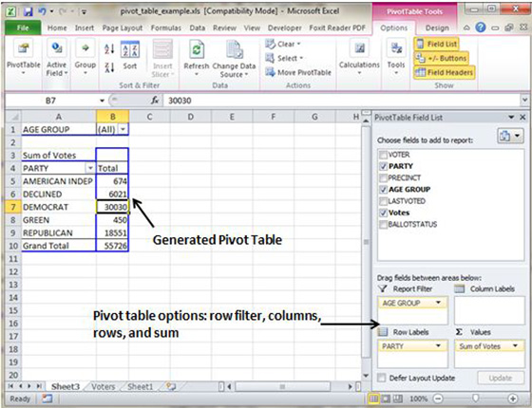This screenshot has height=408, width=532.
Task: Switch to Normal view in status bar
Action: pos(373,399)
